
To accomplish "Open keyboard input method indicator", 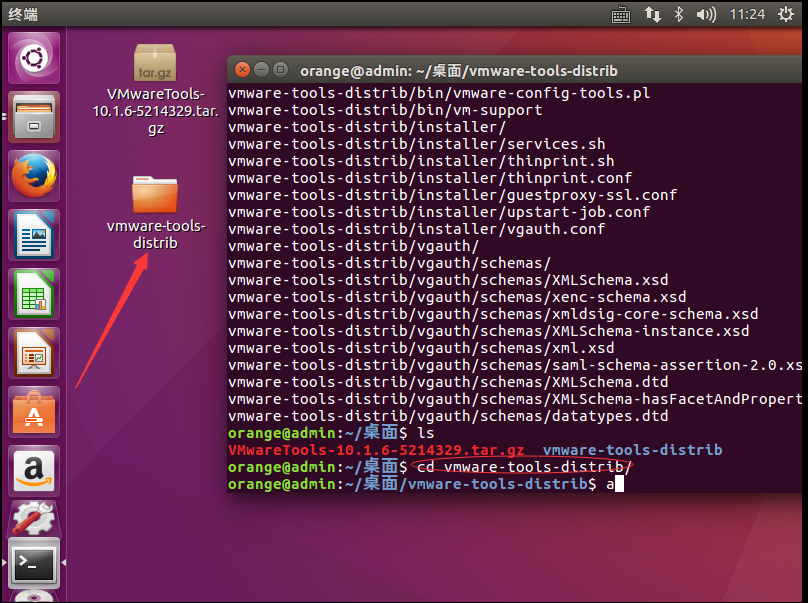I will coord(620,14).
